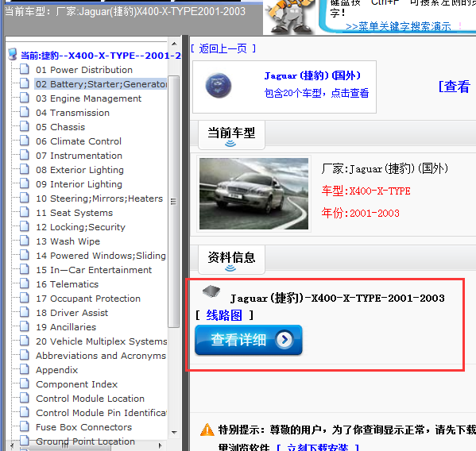Click page icon beside 05 Chassis
Screen dimensions: 476x451
[x=25, y=126]
